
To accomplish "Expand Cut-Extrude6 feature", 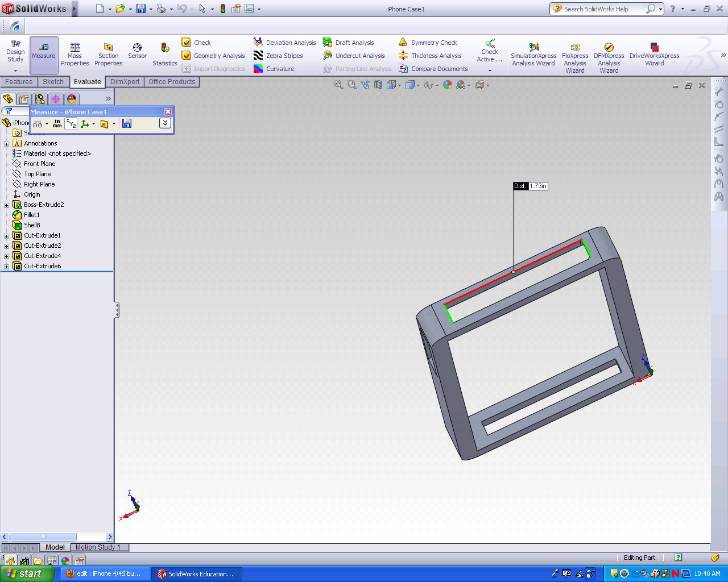I will (x=6, y=266).
